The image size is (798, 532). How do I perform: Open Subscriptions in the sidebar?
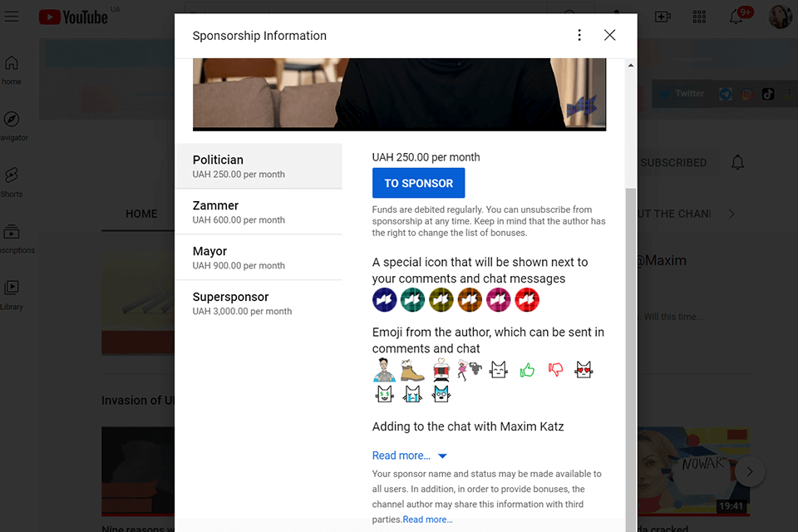click(15, 239)
